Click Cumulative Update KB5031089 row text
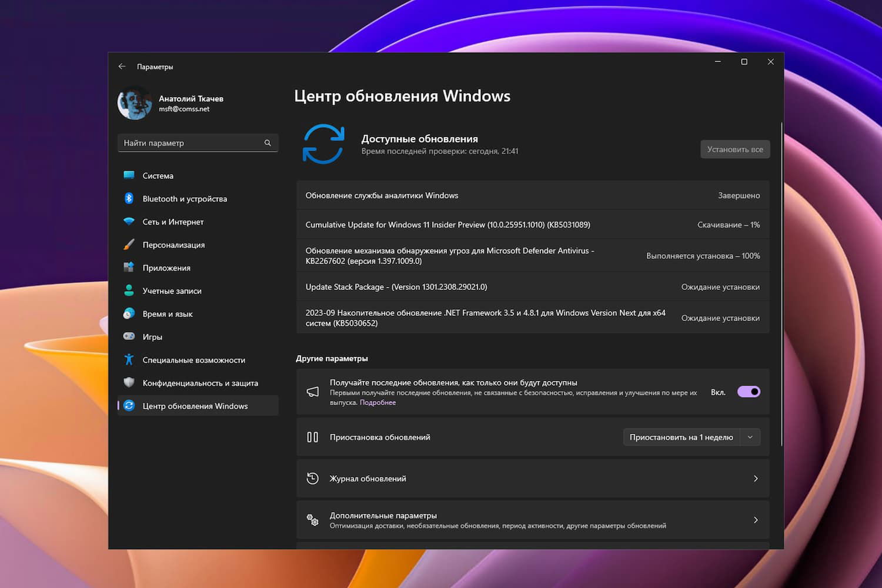The width and height of the screenshot is (882, 588). (x=448, y=225)
